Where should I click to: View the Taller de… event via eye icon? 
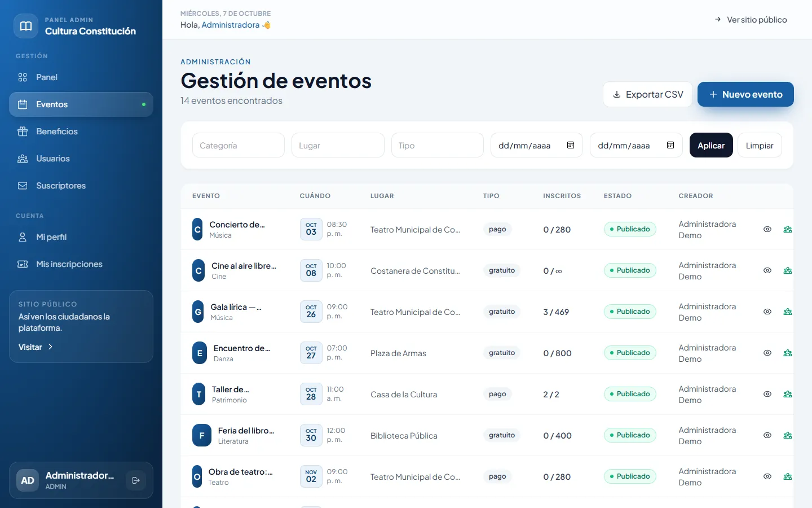click(767, 394)
